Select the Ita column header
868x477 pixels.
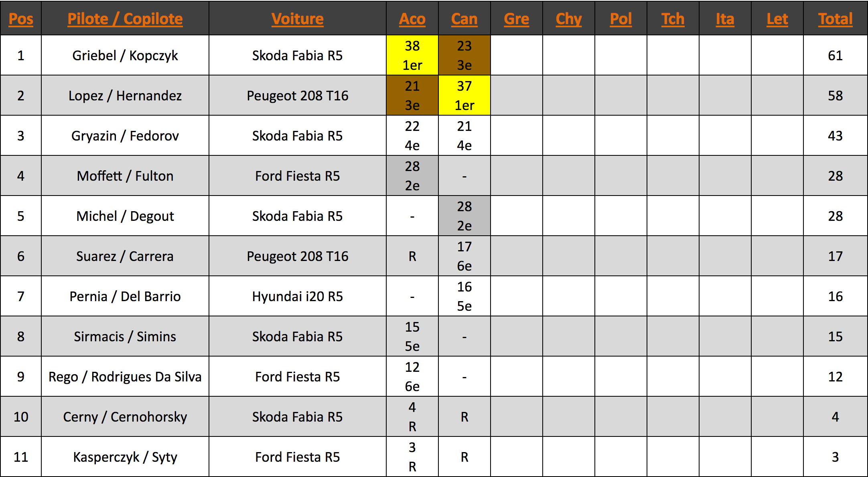[725, 19]
